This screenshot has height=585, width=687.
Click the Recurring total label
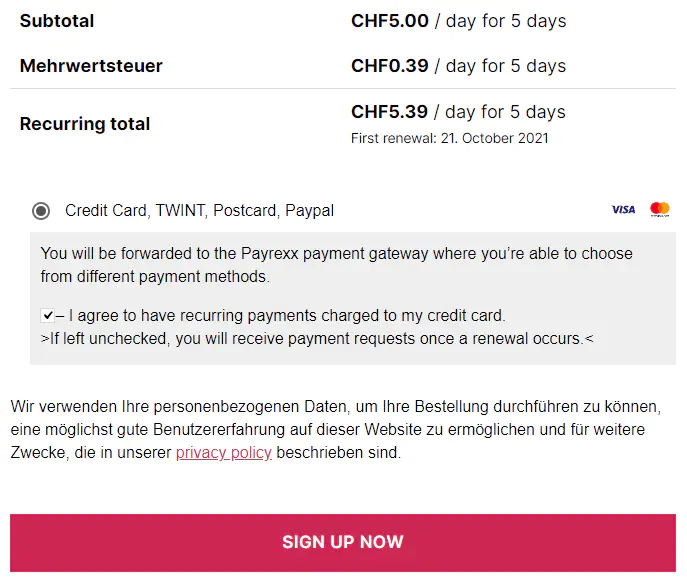85,124
